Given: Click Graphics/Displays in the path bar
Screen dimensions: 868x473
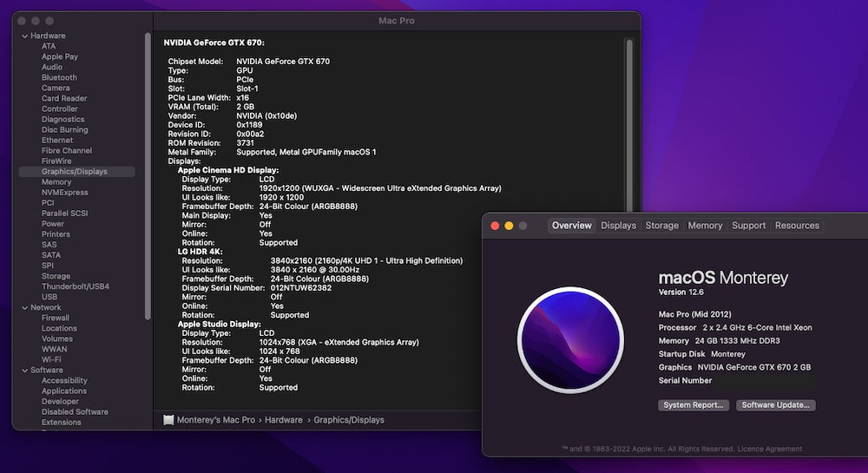Looking at the screenshot, I should 349,420.
